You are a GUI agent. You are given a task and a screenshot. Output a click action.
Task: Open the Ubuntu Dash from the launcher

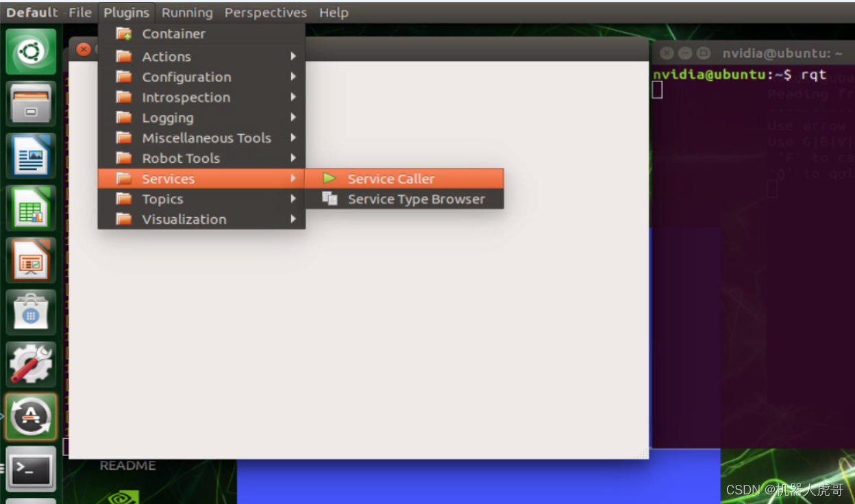(x=30, y=51)
